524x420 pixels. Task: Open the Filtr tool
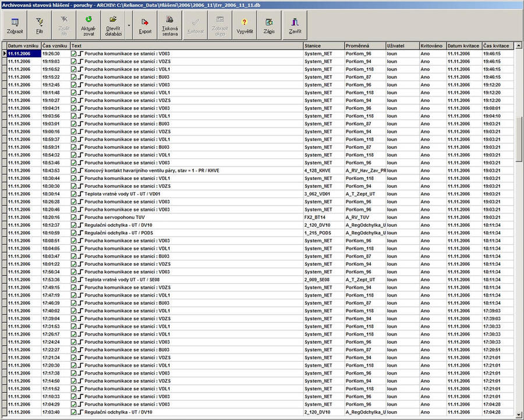(x=40, y=25)
